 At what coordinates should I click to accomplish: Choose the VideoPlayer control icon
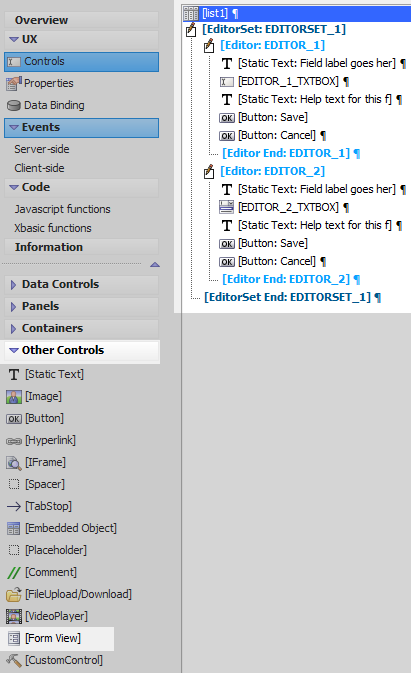click(x=14, y=616)
